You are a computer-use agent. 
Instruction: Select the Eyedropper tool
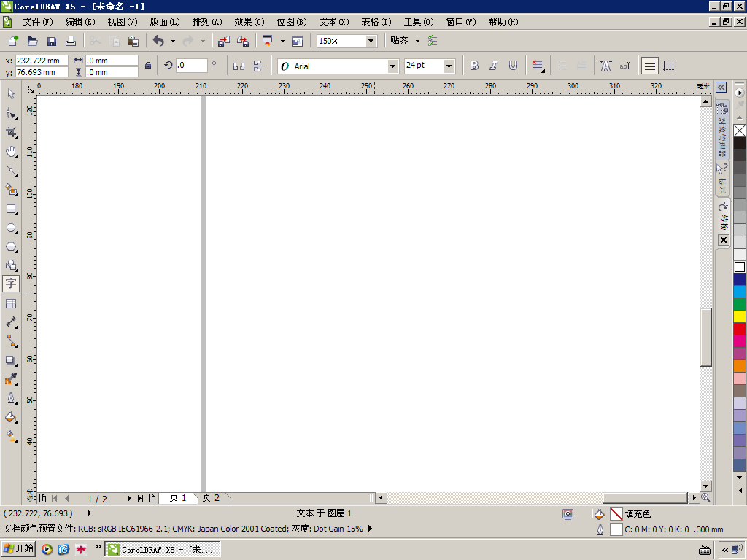(x=11, y=379)
